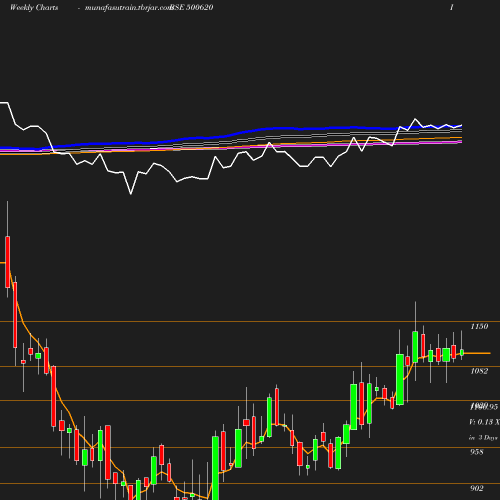The width and height of the screenshot is (500, 500).
Task: Click the "V: 0.13 X" volume text
Action: pos(484,422)
